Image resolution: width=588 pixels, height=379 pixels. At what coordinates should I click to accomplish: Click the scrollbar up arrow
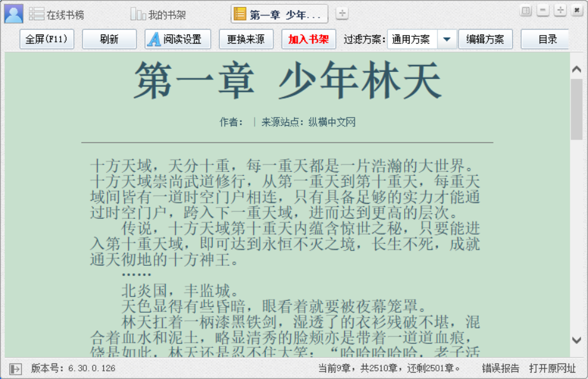[x=576, y=69]
